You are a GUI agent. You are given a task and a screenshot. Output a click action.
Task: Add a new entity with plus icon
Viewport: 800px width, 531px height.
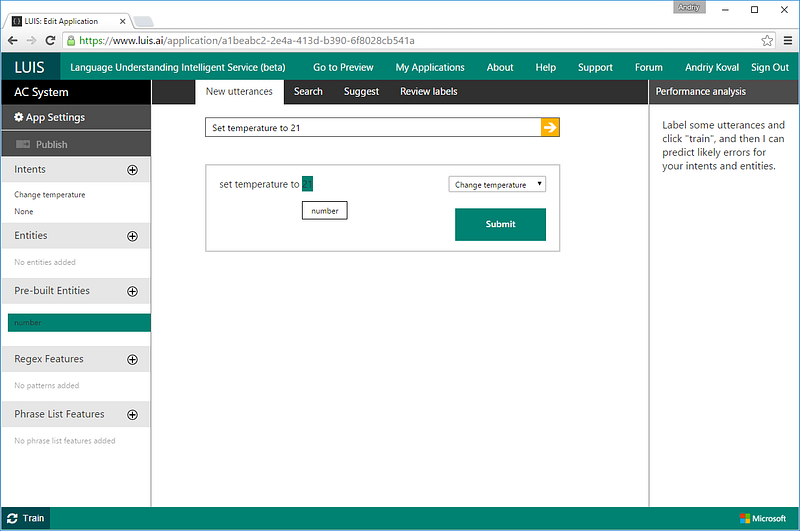[132, 236]
